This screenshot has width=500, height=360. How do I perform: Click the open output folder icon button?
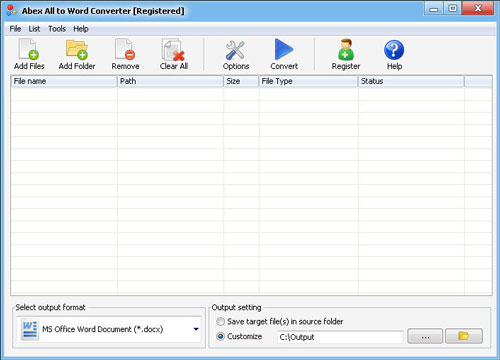click(x=464, y=336)
